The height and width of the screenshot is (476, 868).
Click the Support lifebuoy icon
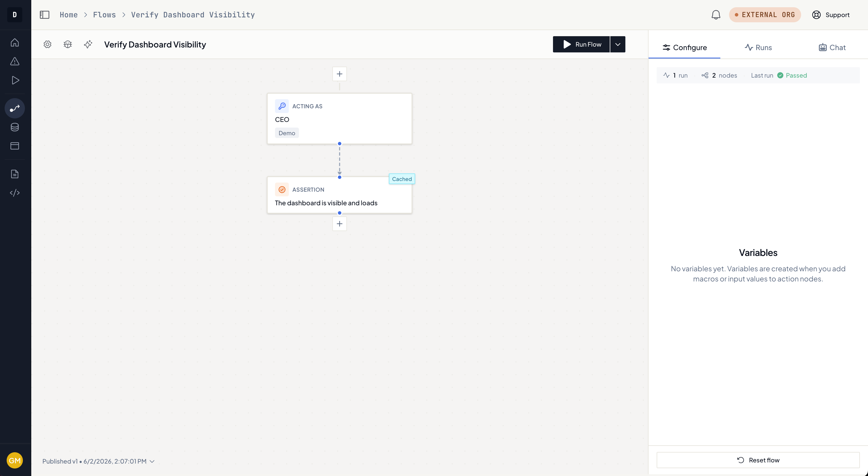[x=816, y=14]
